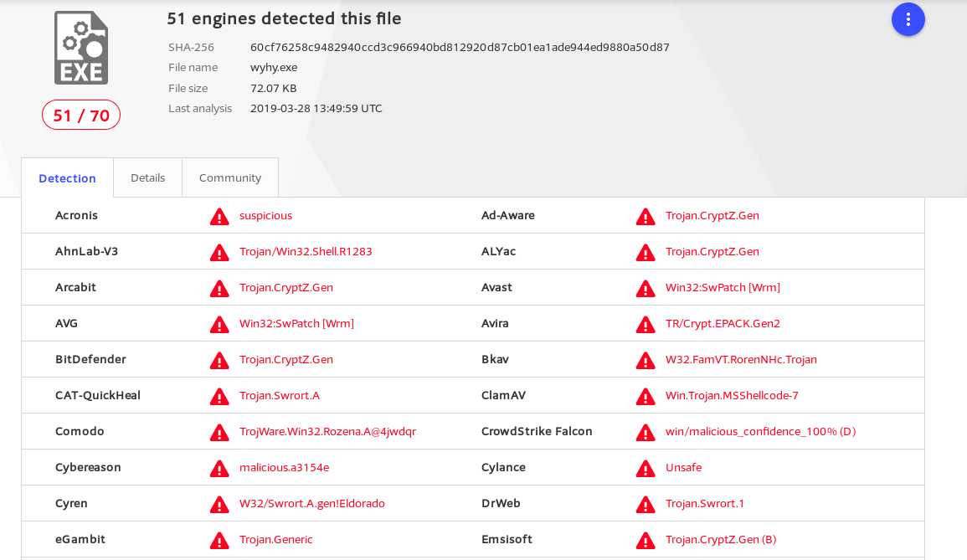The image size is (967, 560).
Task: Click the warning icon in Comodo row
Action: (x=219, y=432)
